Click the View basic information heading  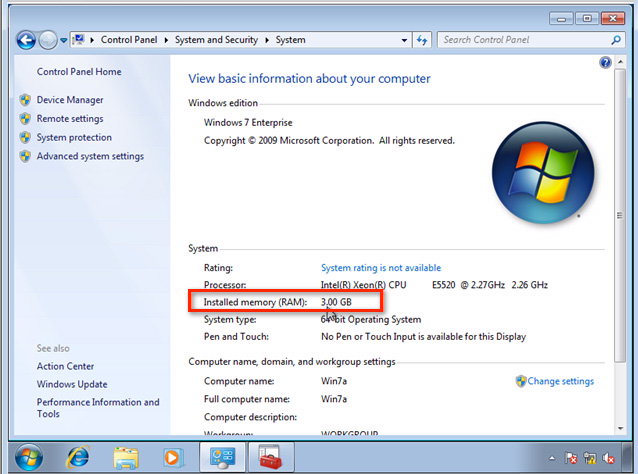309,79
